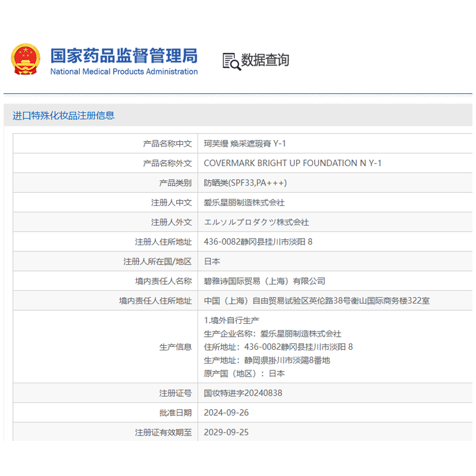Select COVERMARK BRIGHT UP FOUNDATION N Y-1
Screen dimensions: 476x476
[292, 163]
